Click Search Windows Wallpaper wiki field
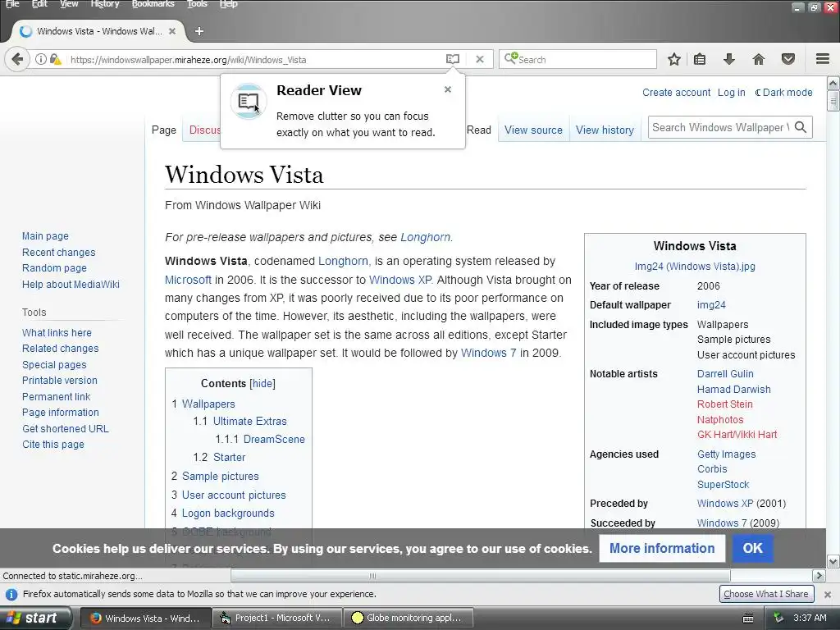Viewport: 840px width, 630px height. click(x=720, y=127)
